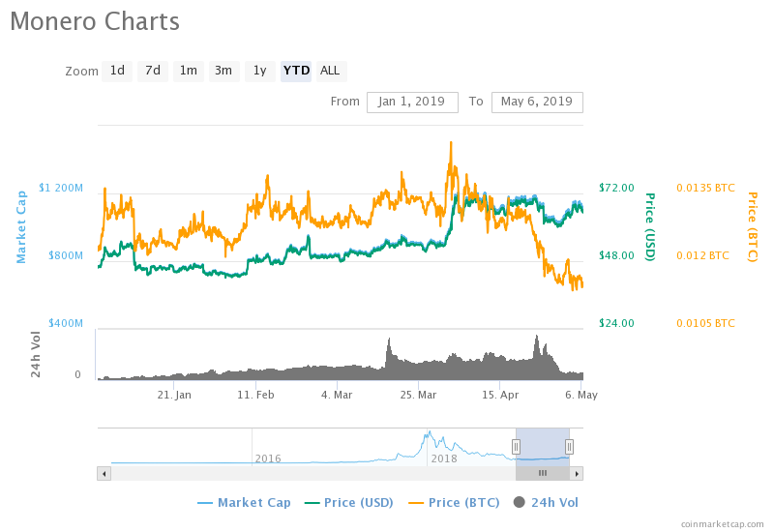Screen dimensions: 774x532
Task: Click the $72.00 price label
Action: tap(616, 188)
